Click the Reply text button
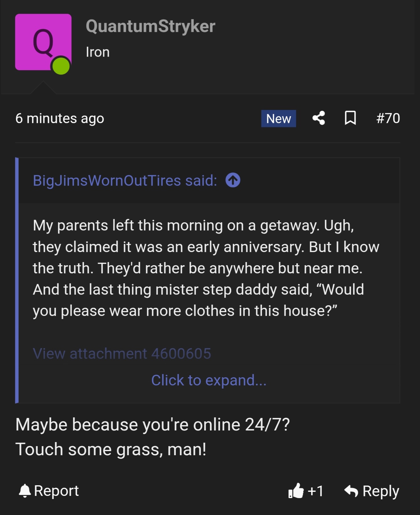The height and width of the screenshot is (515, 420). [381, 491]
